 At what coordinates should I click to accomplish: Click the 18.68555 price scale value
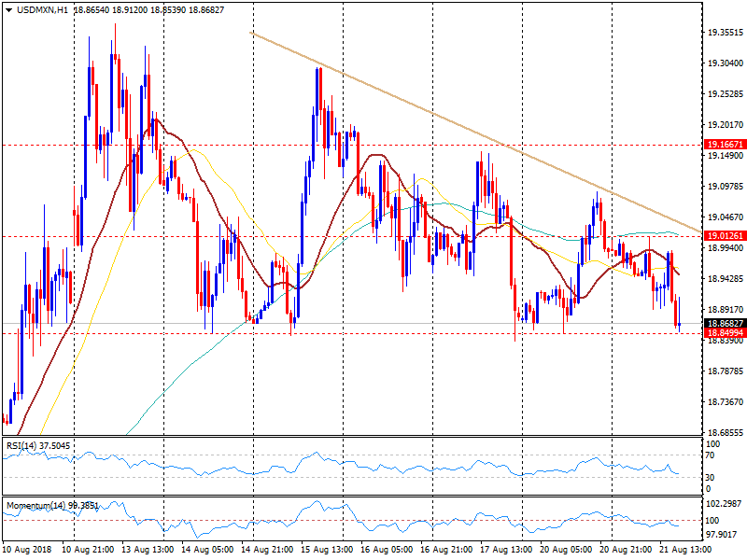point(725,433)
